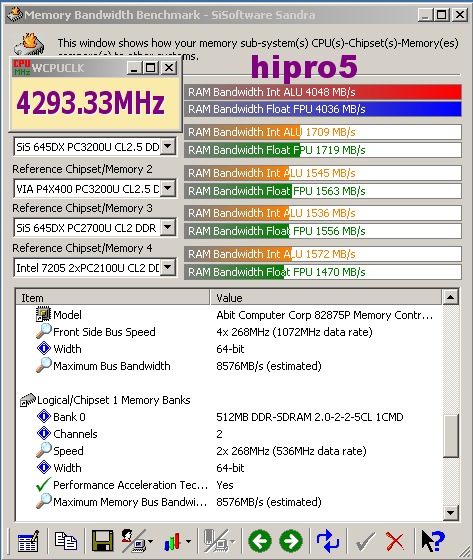Viewport: 473px width, 560px height.
Task: Select the Bank 0 row
Action: coord(229,417)
